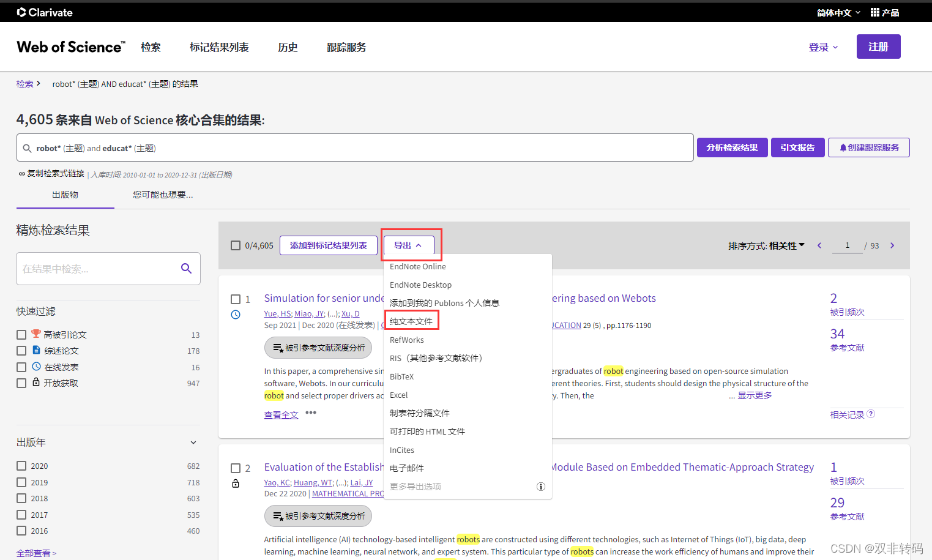The width and height of the screenshot is (932, 560).
Task: Open 被引参考文献深度分析 for result 1
Action: (318, 348)
